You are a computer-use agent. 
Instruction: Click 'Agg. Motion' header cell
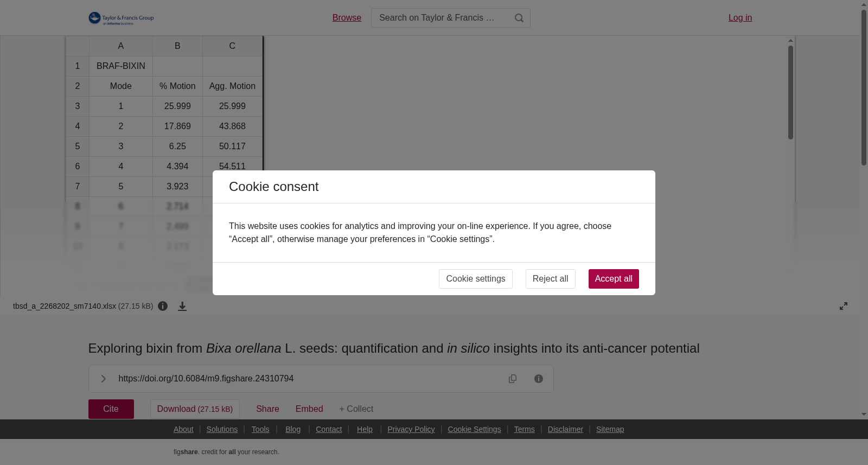pyautogui.click(x=232, y=86)
